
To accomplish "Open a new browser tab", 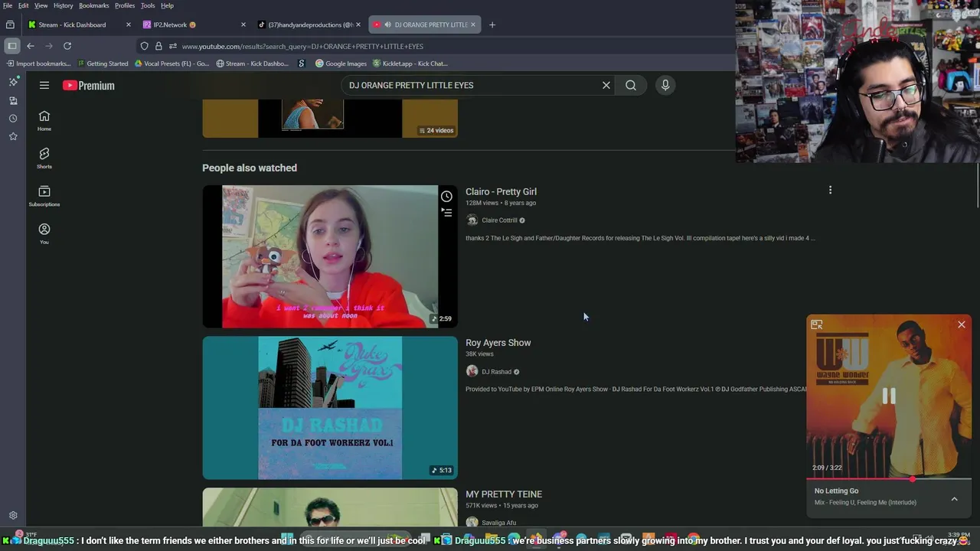I will tap(492, 24).
